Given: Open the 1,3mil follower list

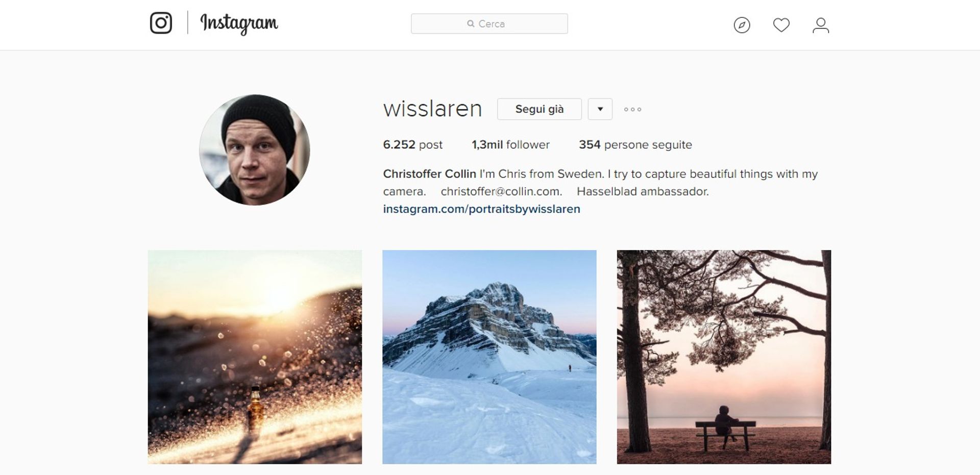Looking at the screenshot, I should tap(510, 145).
